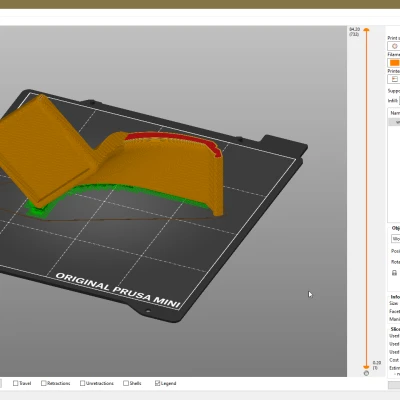Click the lock icon in object manipulation panel
This screenshot has height=400, width=400.
pyautogui.click(x=394, y=273)
